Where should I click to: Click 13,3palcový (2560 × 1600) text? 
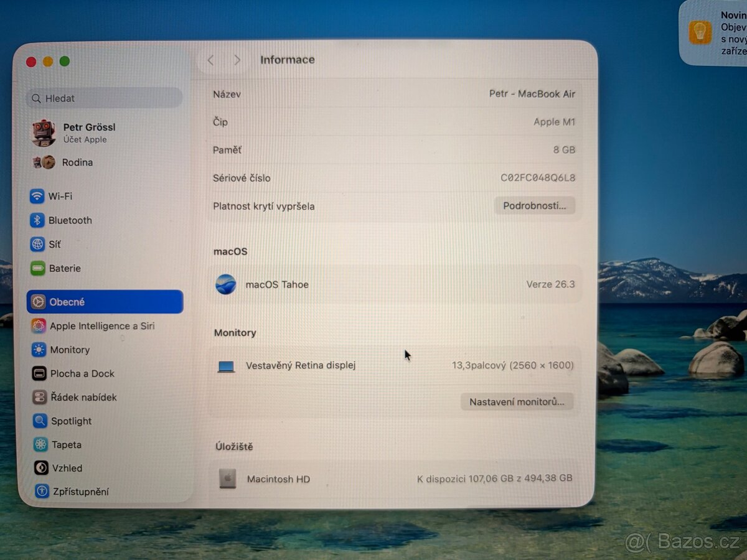[x=513, y=365]
